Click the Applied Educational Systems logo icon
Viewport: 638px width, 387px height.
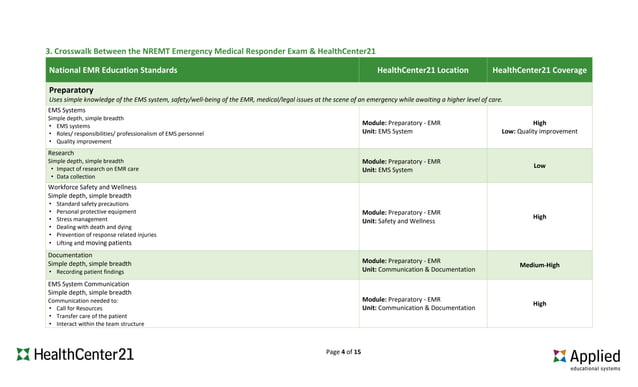(x=559, y=356)
